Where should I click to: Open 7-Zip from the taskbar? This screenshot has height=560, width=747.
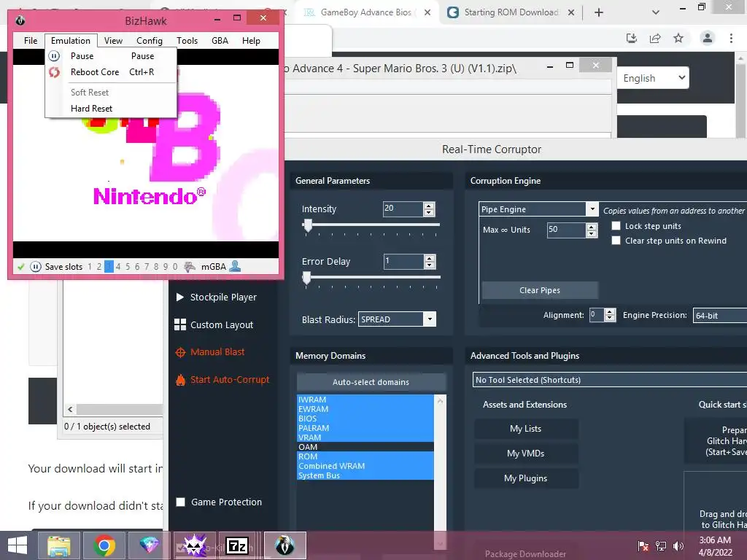237,545
